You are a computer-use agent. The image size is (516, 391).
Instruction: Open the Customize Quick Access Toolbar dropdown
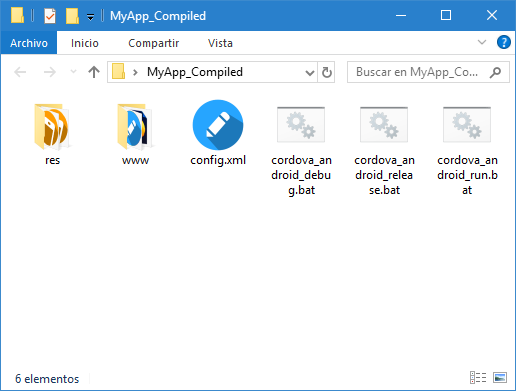point(90,17)
